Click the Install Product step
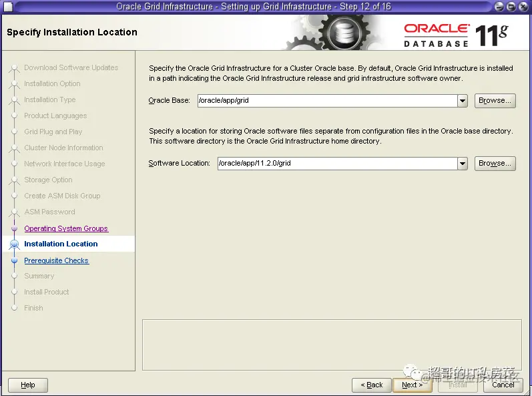The height and width of the screenshot is (396, 532). 47,292
